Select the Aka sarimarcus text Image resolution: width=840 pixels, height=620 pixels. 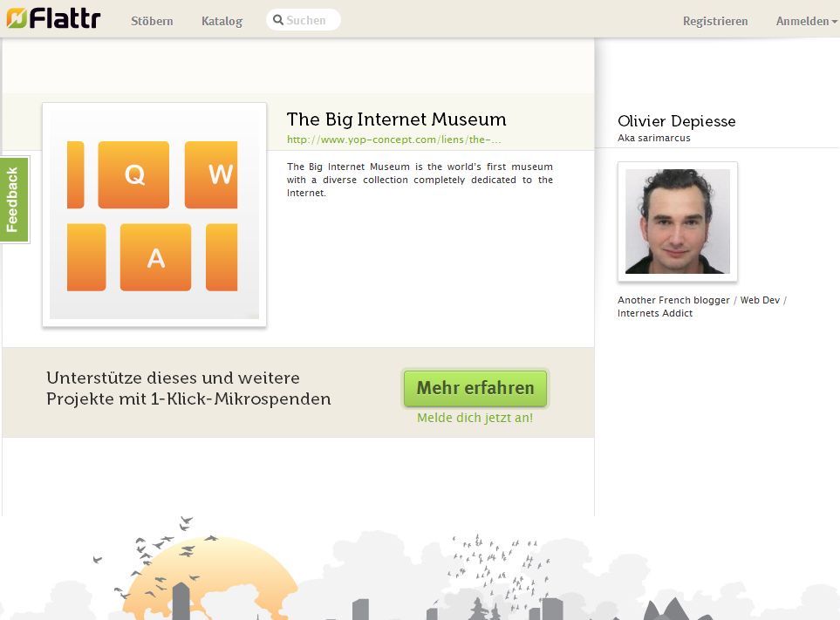coord(654,138)
